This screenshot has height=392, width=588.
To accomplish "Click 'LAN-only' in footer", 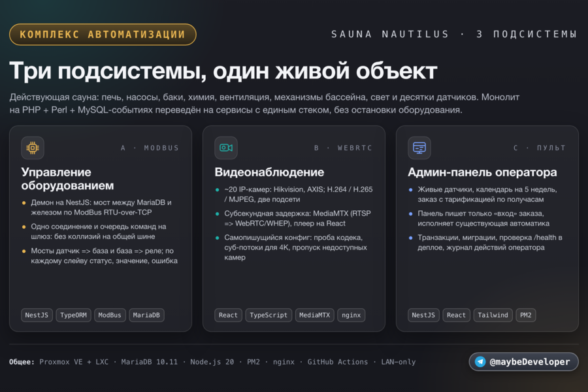I will tap(399, 362).
